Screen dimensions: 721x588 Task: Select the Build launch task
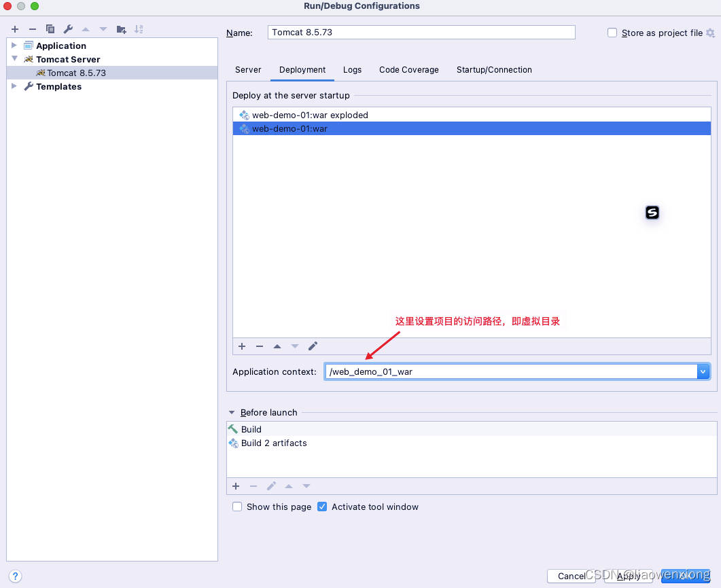tap(472, 429)
